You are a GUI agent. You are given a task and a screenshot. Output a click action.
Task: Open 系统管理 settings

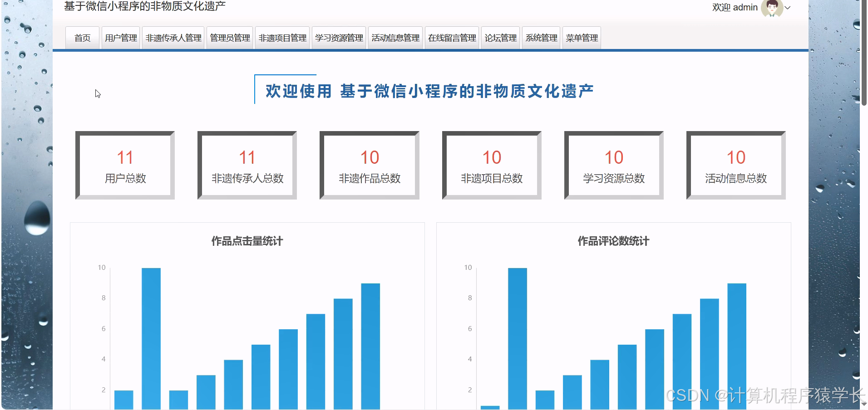541,38
